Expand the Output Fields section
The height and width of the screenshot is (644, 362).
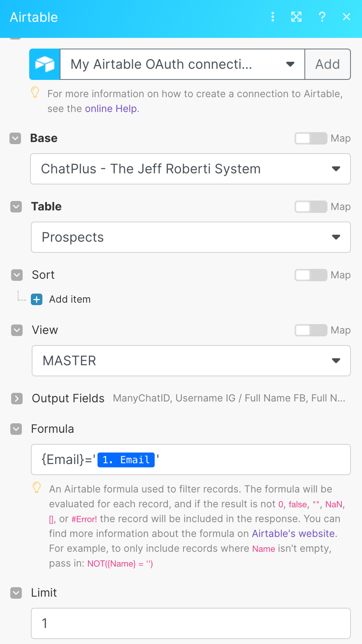click(17, 398)
